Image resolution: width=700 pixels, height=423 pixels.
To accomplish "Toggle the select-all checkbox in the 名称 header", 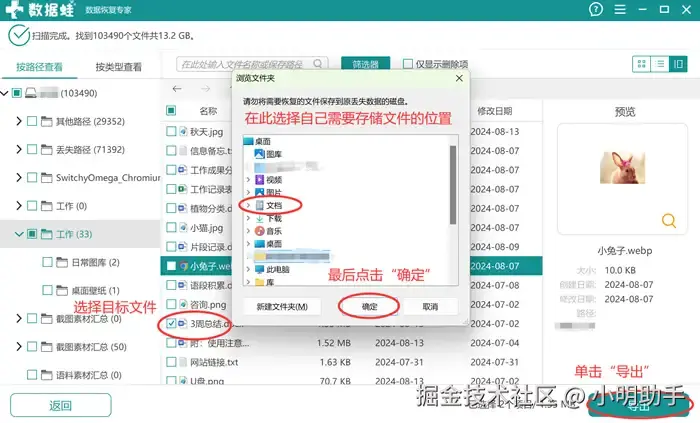I will coord(171,110).
